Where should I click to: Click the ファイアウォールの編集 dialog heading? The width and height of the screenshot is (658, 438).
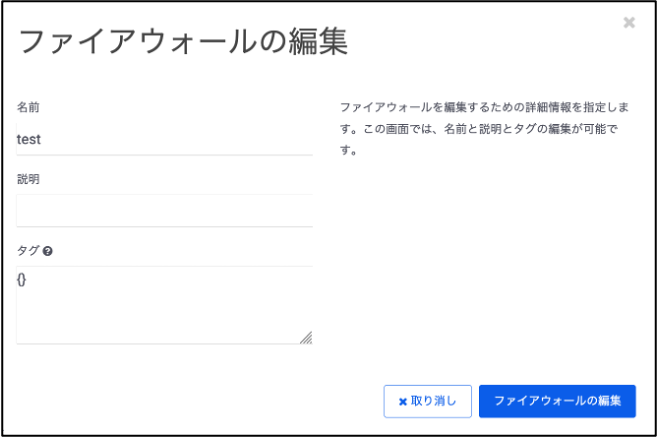pyautogui.click(x=183, y=42)
